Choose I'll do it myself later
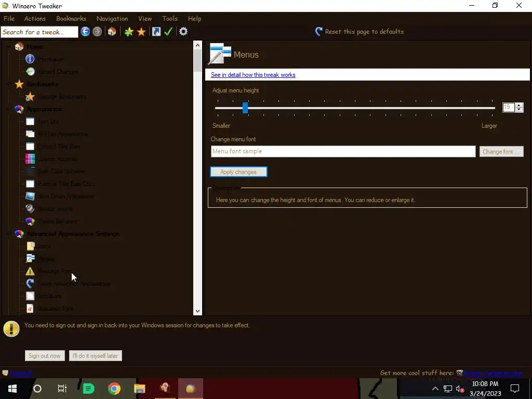Screen dimensions: 532x399 96,355
